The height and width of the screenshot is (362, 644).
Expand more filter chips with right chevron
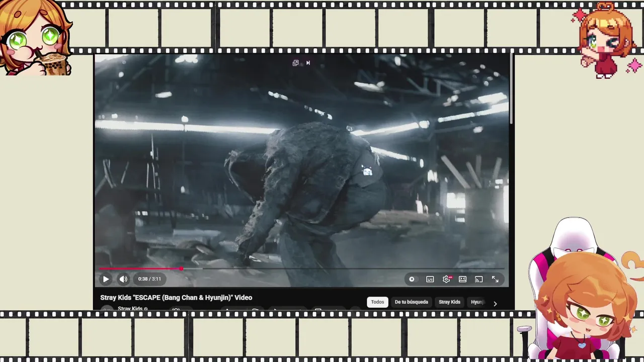click(495, 303)
